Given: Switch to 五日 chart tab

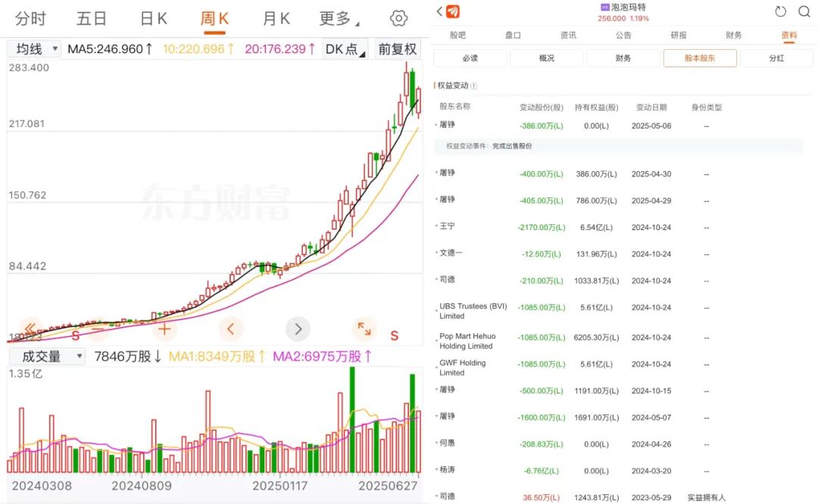Looking at the screenshot, I should click(x=92, y=19).
